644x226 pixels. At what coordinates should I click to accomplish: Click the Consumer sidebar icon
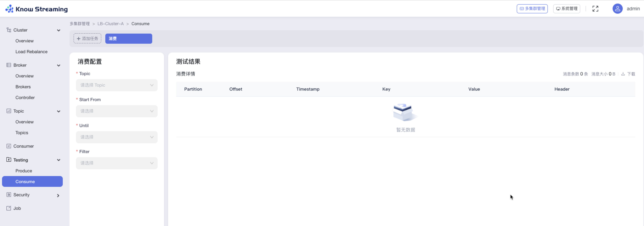coord(9,146)
